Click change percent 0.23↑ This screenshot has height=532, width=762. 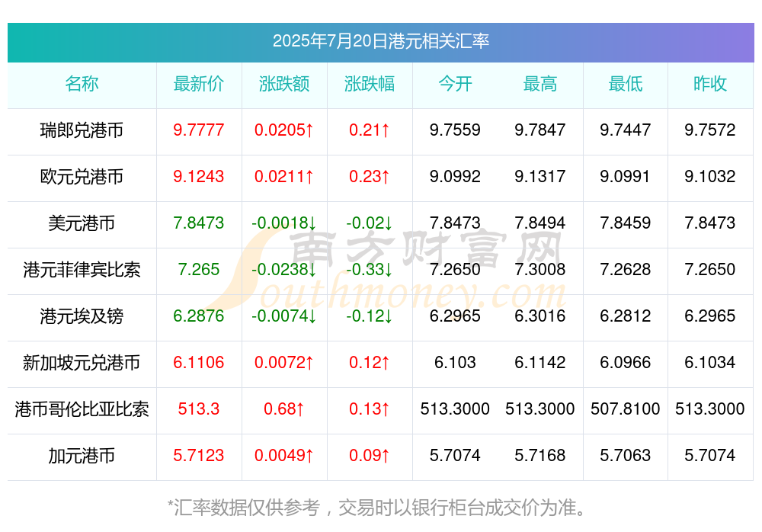click(370, 177)
